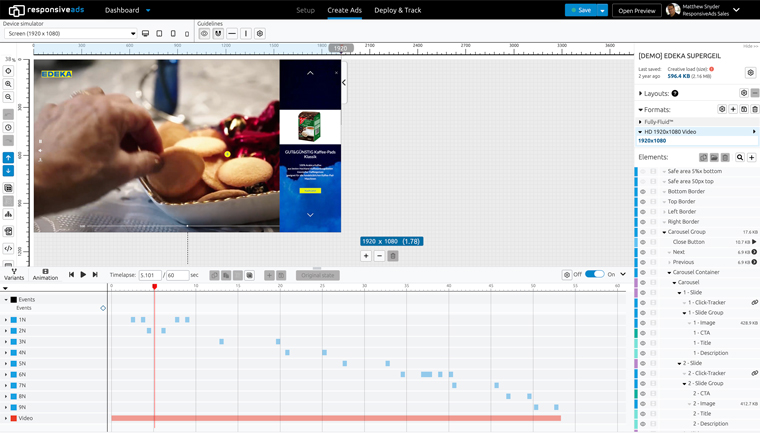This screenshot has height=433, width=760.
Task: Click the center canvas target tool
Action: [8, 71]
